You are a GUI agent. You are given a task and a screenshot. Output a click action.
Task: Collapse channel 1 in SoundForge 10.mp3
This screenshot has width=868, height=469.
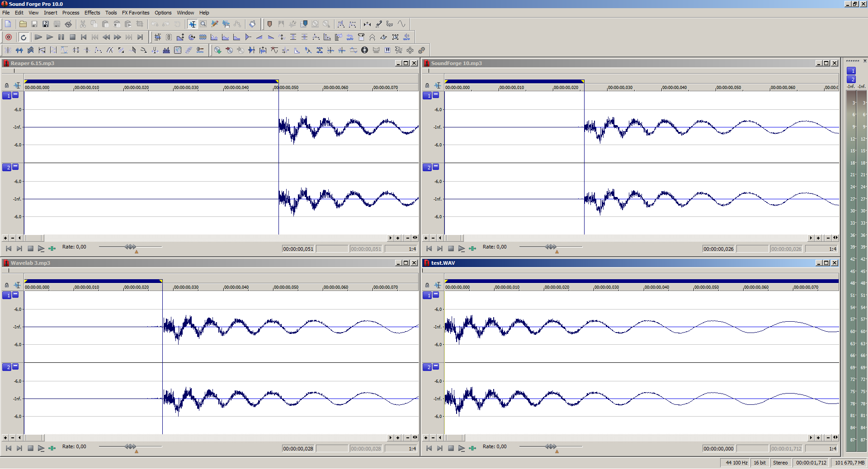pos(436,95)
